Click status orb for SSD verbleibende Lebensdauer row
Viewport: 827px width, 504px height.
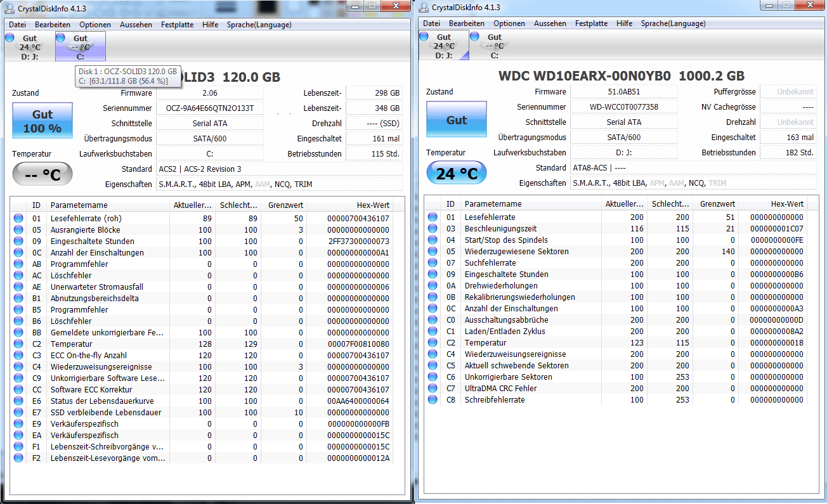point(18,413)
